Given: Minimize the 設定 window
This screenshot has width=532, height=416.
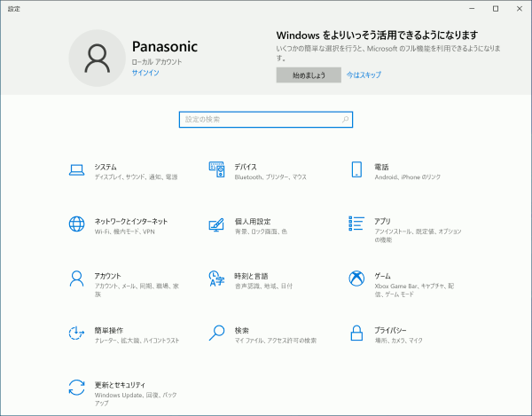Looking at the screenshot, I should [472, 9].
